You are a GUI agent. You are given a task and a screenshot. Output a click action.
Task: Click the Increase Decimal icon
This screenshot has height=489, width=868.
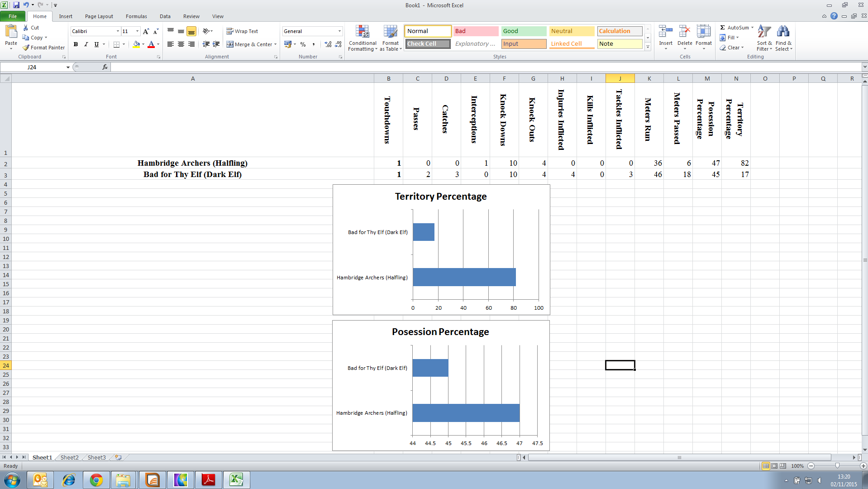click(327, 44)
